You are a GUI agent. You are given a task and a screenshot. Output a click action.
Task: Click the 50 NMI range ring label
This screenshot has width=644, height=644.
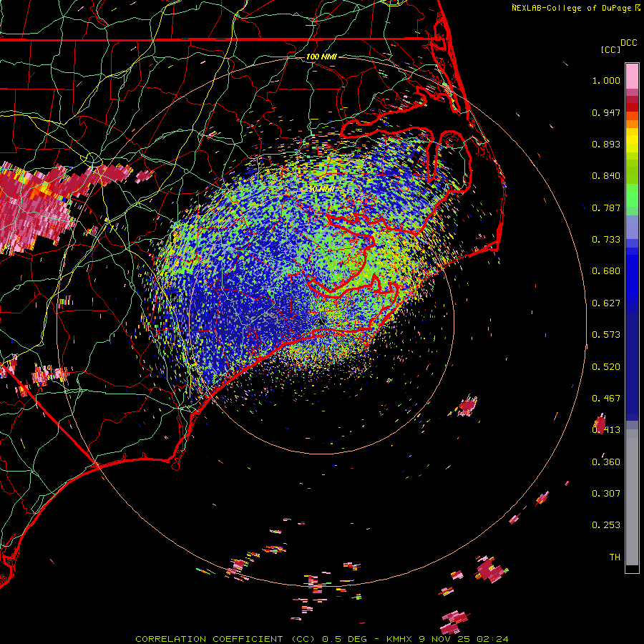pos(321,189)
